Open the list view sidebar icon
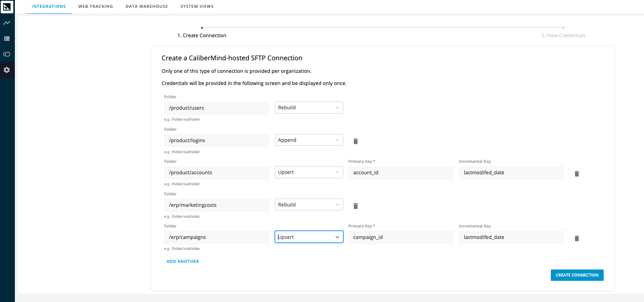Viewport: 644px width, 302px height. coord(7,39)
